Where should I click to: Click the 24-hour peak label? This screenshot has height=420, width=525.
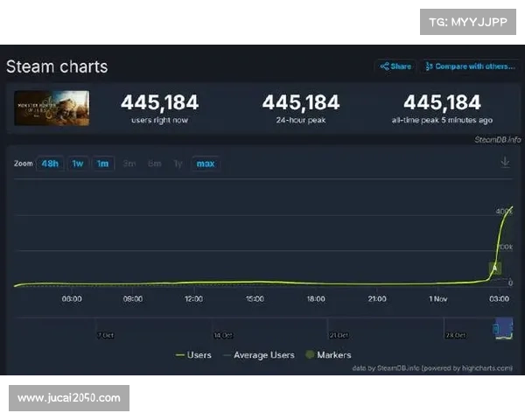(301, 120)
